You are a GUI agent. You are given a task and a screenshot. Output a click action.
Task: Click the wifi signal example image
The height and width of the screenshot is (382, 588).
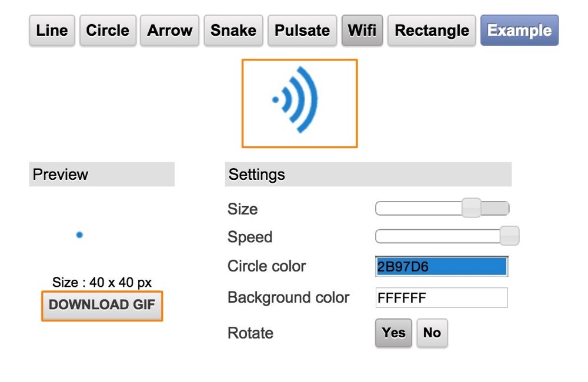click(x=300, y=103)
